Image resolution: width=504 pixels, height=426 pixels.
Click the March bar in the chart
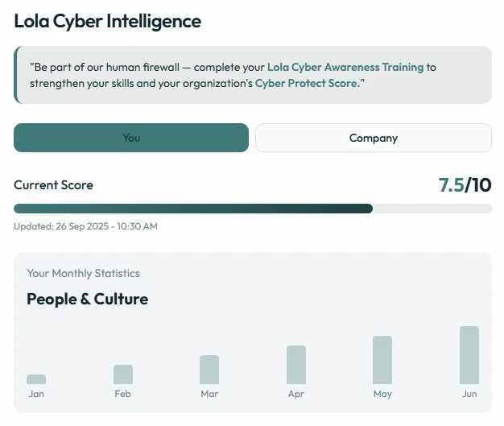[x=209, y=369]
